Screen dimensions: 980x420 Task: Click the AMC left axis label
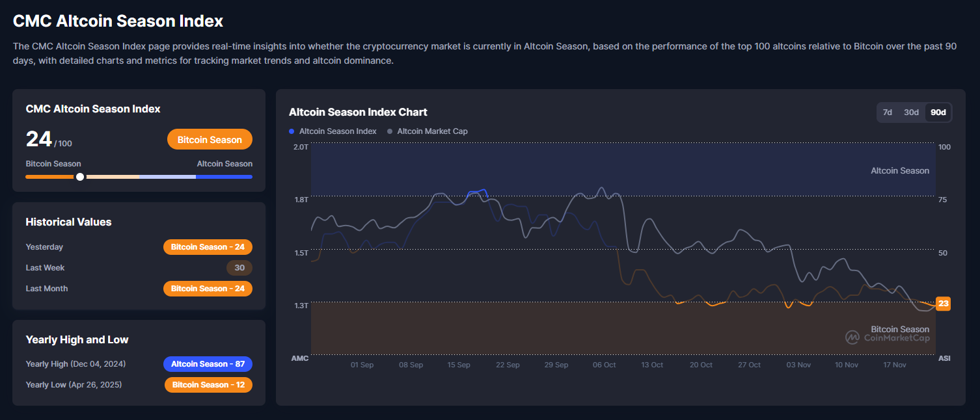tap(300, 358)
